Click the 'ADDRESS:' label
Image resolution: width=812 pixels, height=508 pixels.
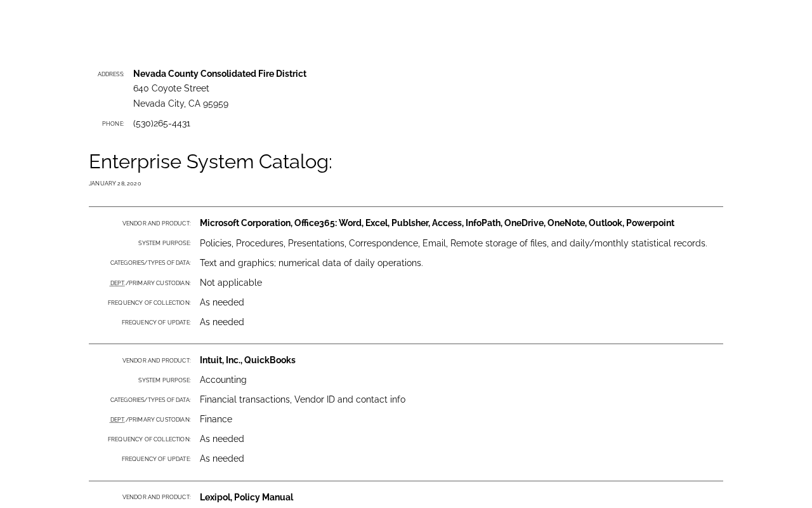tap(111, 74)
